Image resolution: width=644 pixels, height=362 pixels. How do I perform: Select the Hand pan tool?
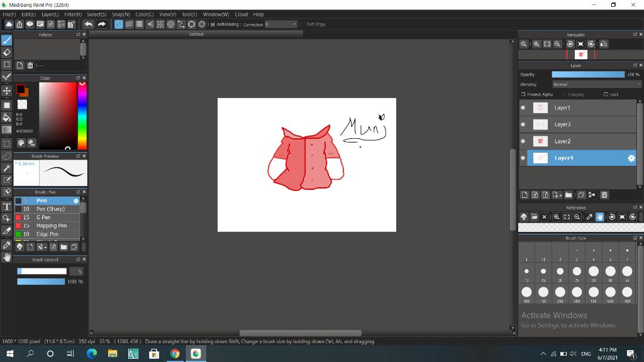(6, 257)
